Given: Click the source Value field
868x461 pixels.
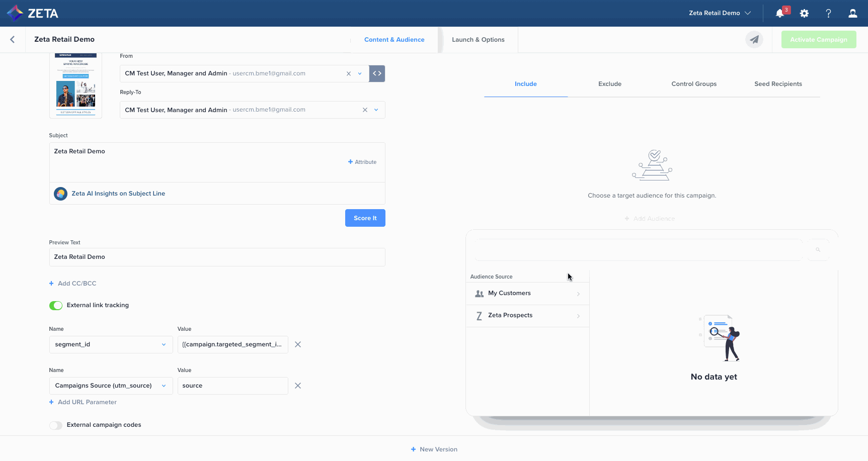Looking at the screenshot, I should pos(233,386).
